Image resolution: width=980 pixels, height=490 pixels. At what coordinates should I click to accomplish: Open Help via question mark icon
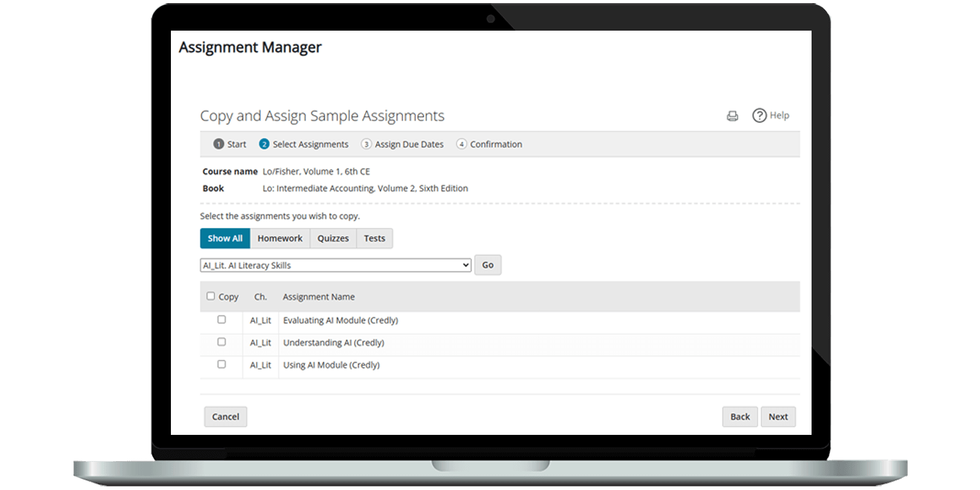coord(759,115)
